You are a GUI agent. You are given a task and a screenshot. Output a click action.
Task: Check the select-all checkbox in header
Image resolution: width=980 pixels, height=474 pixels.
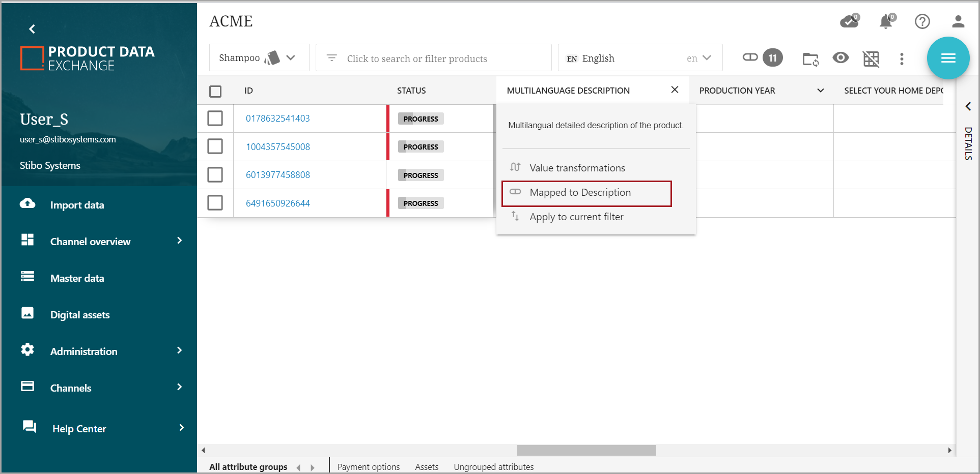pos(215,91)
